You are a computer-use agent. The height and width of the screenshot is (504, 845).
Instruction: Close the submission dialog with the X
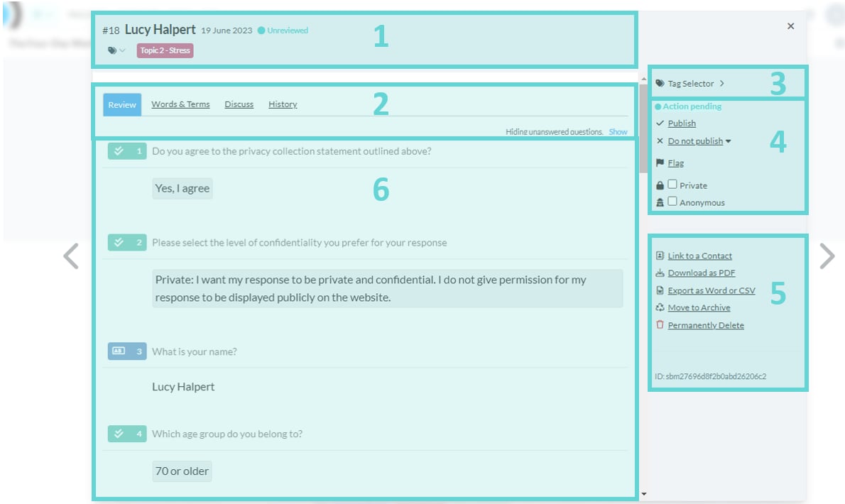pyautogui.click(x=790, y=26)
